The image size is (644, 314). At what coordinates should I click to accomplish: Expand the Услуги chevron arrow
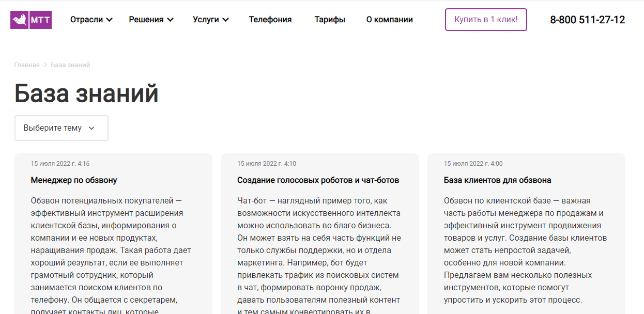[225, 20]
